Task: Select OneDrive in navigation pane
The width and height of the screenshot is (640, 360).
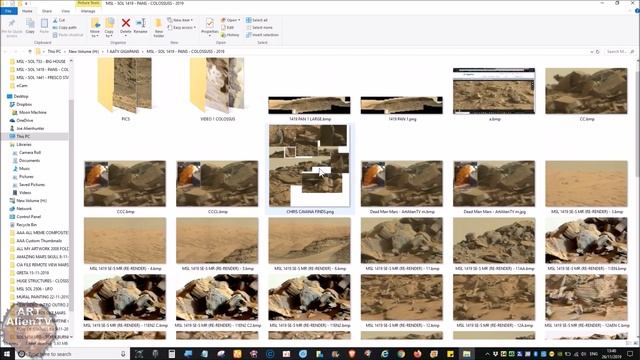Action: pyautogui.click(x=25, y=120)
